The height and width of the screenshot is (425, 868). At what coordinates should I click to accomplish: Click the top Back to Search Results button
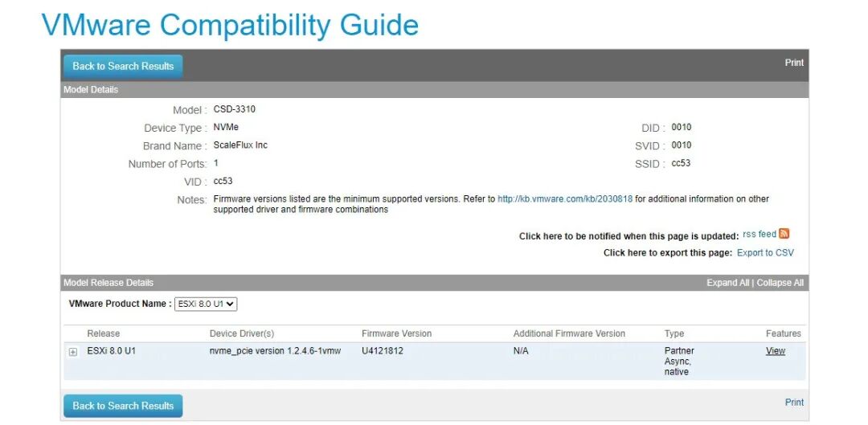123,67
